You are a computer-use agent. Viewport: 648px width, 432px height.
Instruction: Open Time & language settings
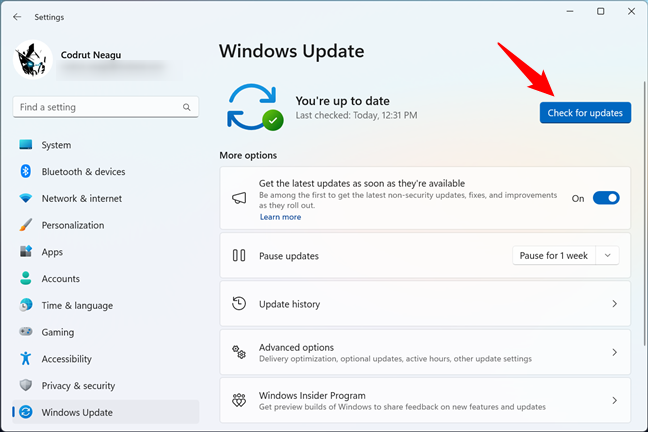click(x=77, y=306)
